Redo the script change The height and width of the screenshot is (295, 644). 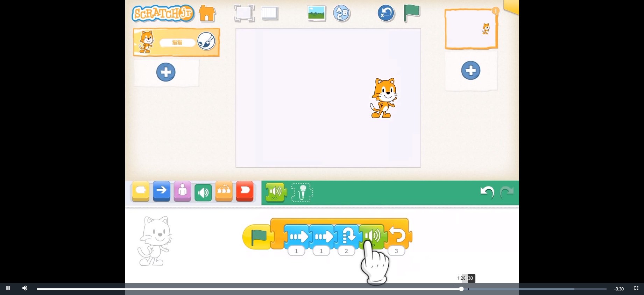tap(507, 192)
